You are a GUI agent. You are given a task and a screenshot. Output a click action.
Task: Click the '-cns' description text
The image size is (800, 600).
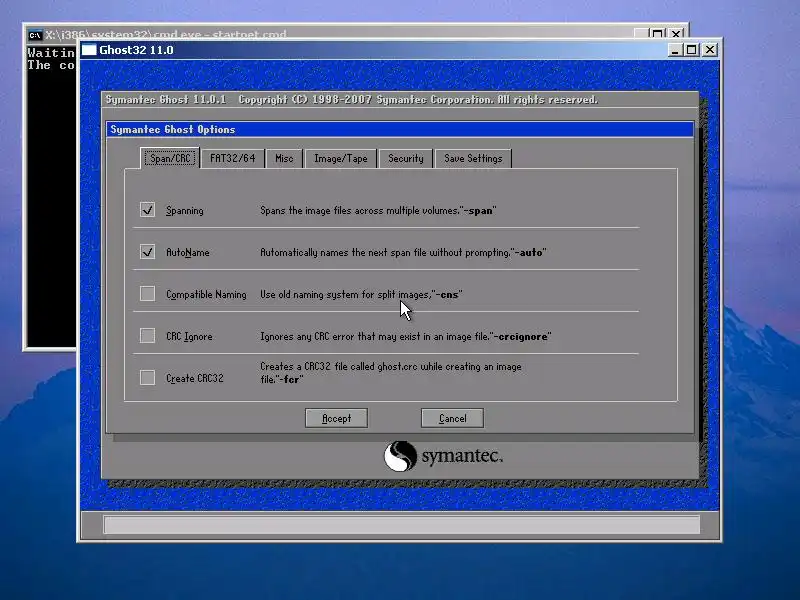coord(361,294)
